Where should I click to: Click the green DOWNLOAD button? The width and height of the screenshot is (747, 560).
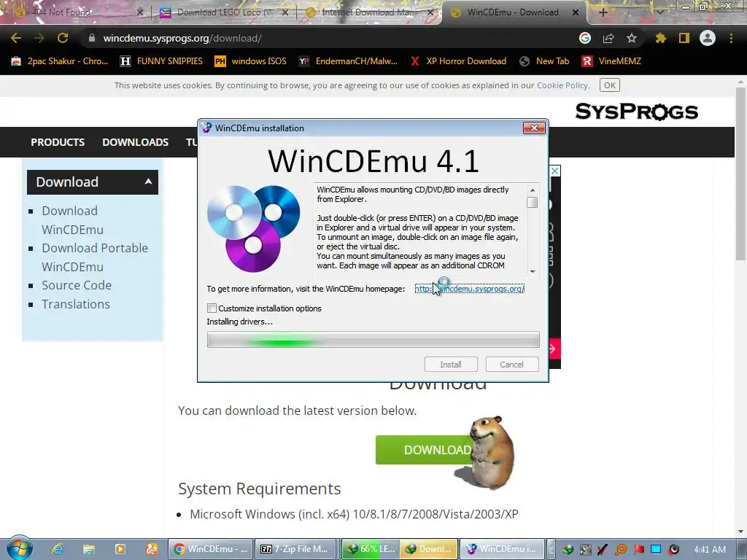coord(424,449)
